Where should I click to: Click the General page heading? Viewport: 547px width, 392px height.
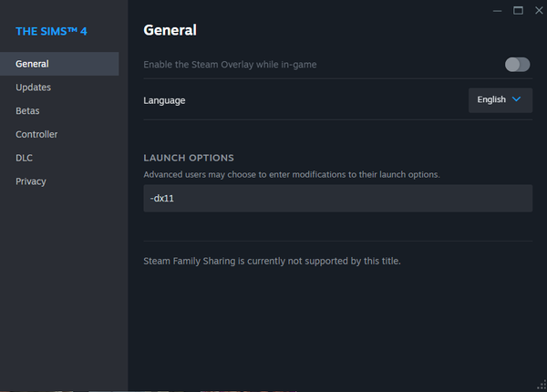170,30
